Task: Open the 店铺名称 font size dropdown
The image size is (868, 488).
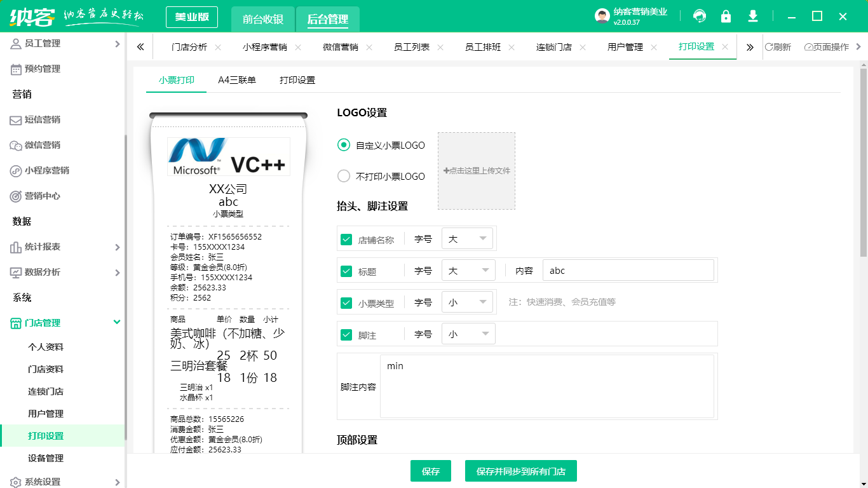Action: (468, 238)
